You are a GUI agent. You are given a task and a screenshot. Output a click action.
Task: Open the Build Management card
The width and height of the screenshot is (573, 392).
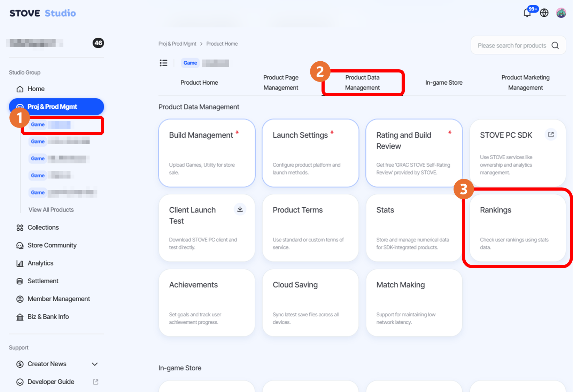(x=207, y=153)
